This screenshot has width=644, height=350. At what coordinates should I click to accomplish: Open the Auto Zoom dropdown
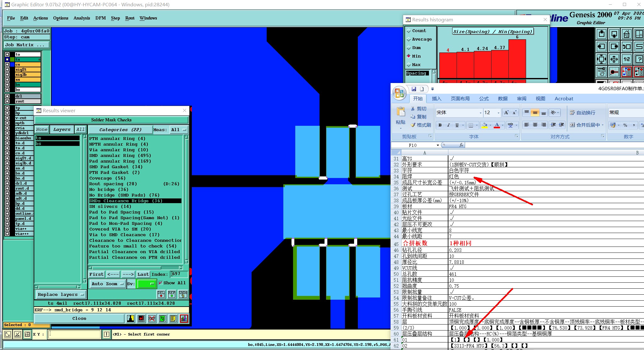click(x=107, y=284)
